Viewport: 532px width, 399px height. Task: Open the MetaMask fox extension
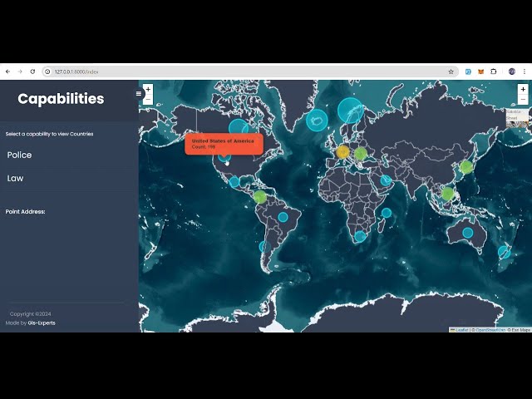(x=480, y=71)
